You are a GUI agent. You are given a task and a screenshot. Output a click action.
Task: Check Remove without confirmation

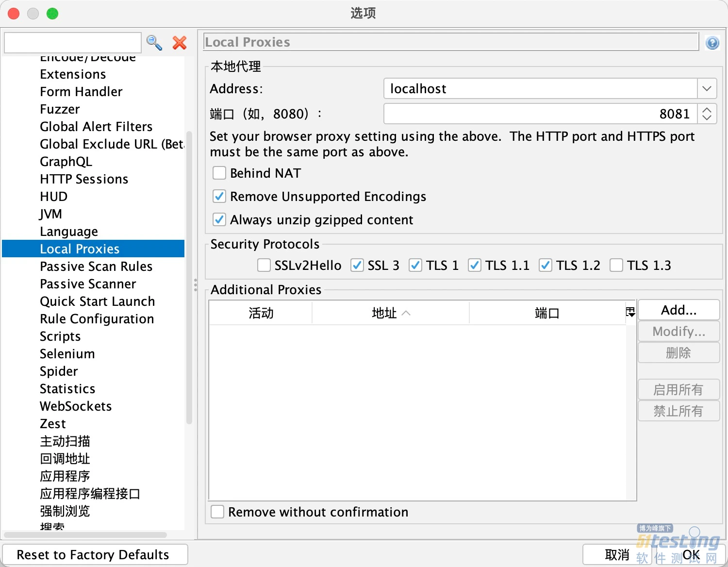(217, 512)
